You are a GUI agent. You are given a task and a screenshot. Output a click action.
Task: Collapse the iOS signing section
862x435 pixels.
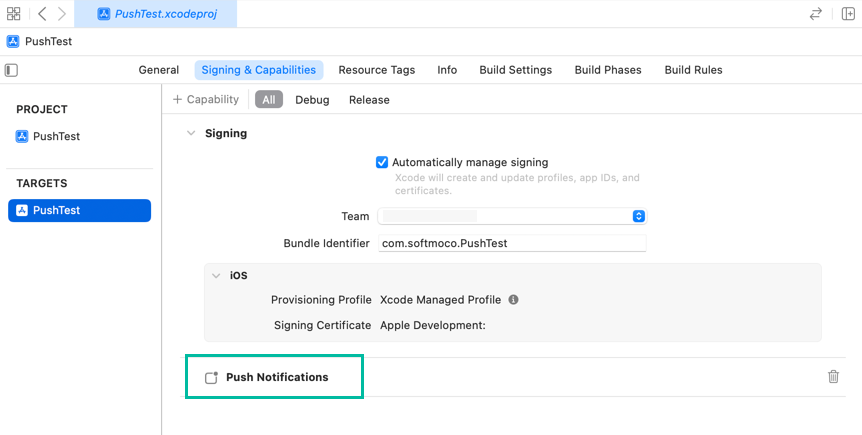(x=216, y=275)
